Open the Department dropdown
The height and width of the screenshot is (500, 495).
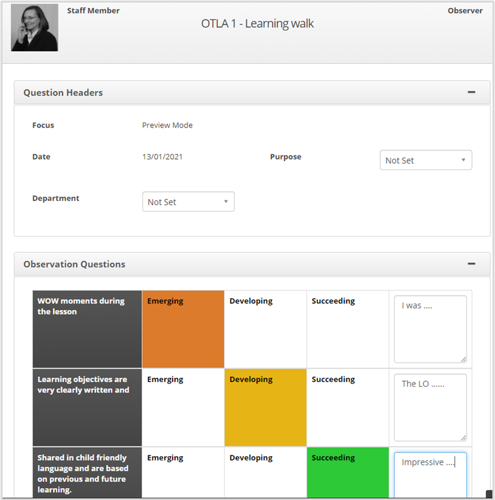pos(188,202)
